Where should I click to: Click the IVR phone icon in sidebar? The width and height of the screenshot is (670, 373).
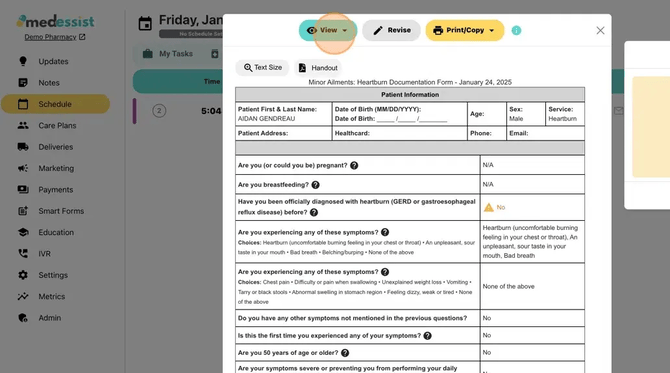pyautogui.click(x=23, y=253)
